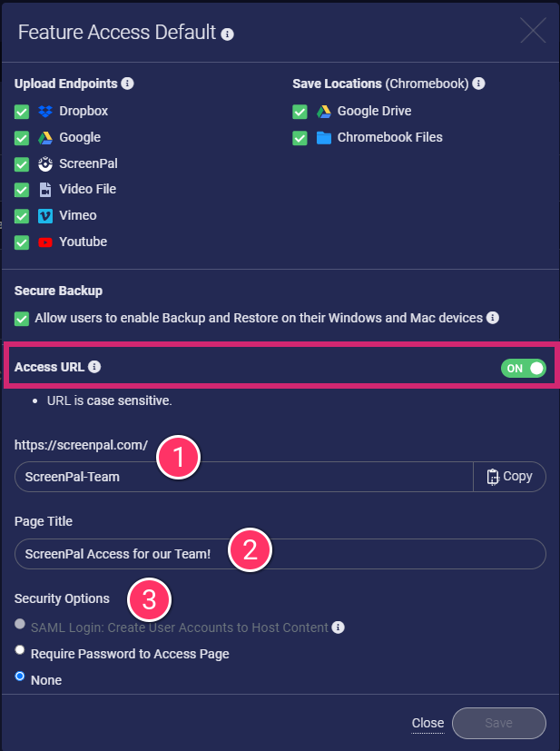Image resolution: width=560 pixels, height=751 pixels.
Task: Click the Access URL info icon
Action: pos(94,367)
